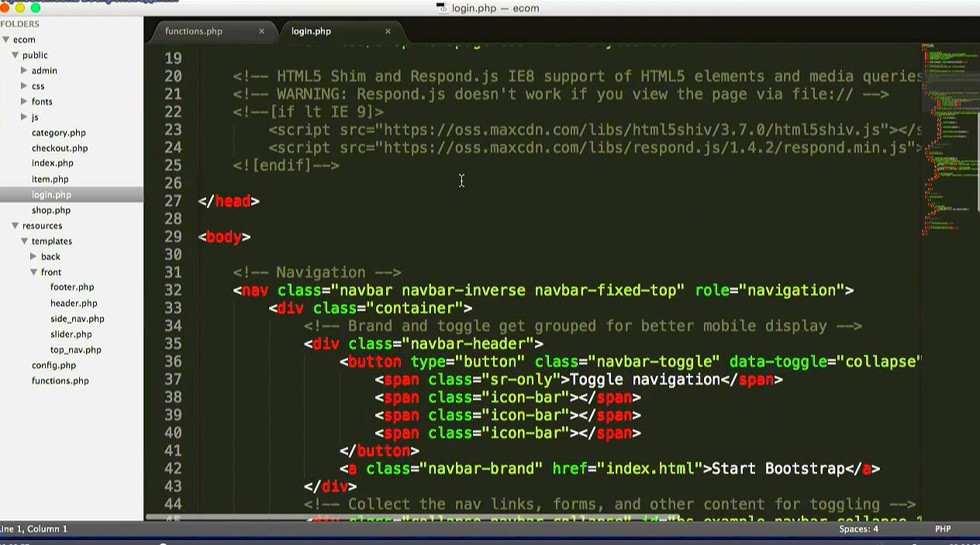Click Line 1, Column 1 status
The image size is (980, 545).
pos(34,529)
